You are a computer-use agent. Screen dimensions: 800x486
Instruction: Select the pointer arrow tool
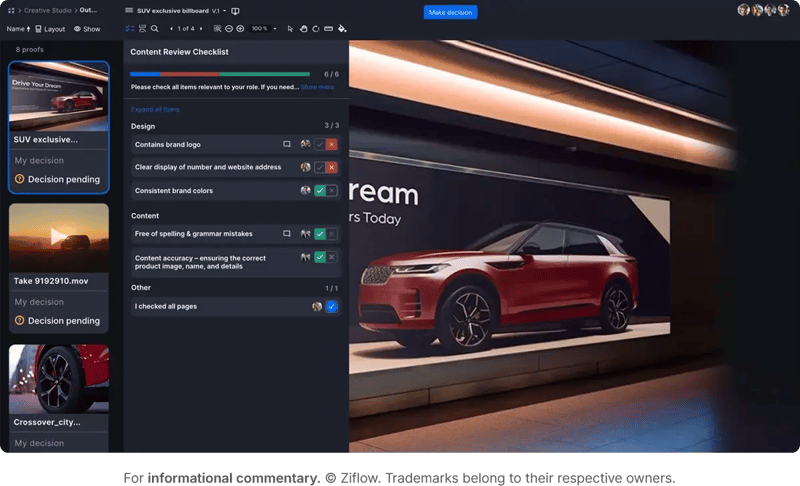click(x=290, y=29)
